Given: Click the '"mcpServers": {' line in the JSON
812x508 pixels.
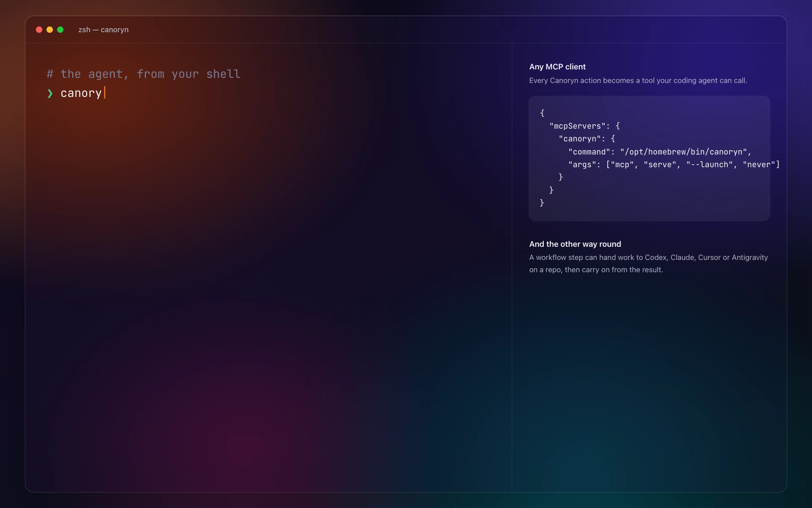Looking at the screenshot, I should click(x=584, y=126).
